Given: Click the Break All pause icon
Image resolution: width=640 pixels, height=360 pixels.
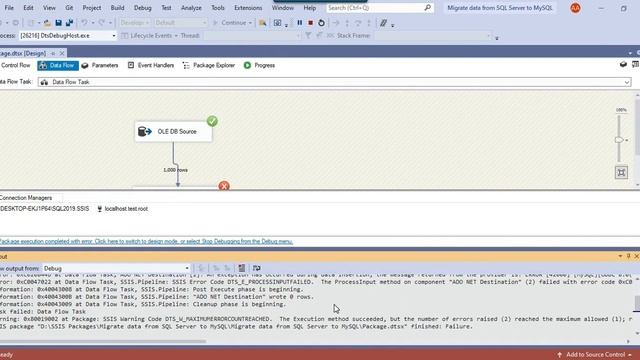Looking at the screenshot, I should (300, 23).
